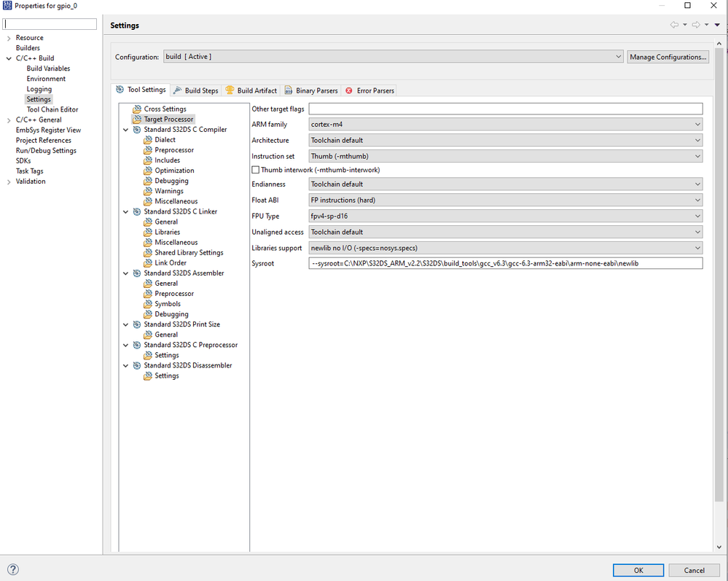Viewport: 728px width, 581px height.
Task: Select Tool Chain Editor in sidebar
Action: click(52, 109)
